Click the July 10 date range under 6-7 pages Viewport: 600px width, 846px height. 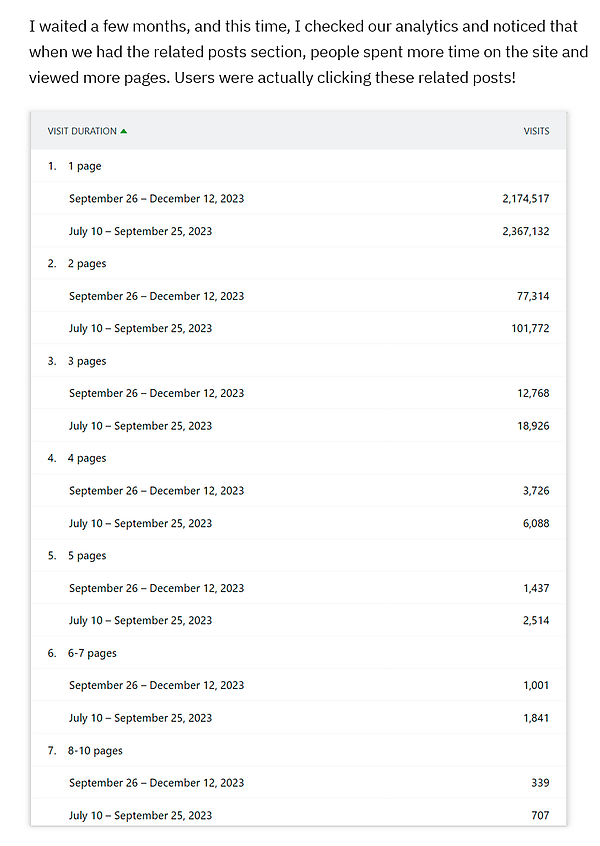pos(140,718)
